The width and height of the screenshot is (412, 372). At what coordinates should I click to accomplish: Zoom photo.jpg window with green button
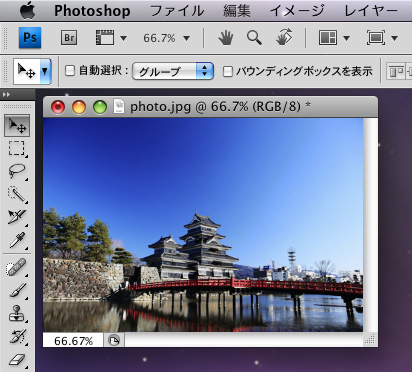pos(100,107)
